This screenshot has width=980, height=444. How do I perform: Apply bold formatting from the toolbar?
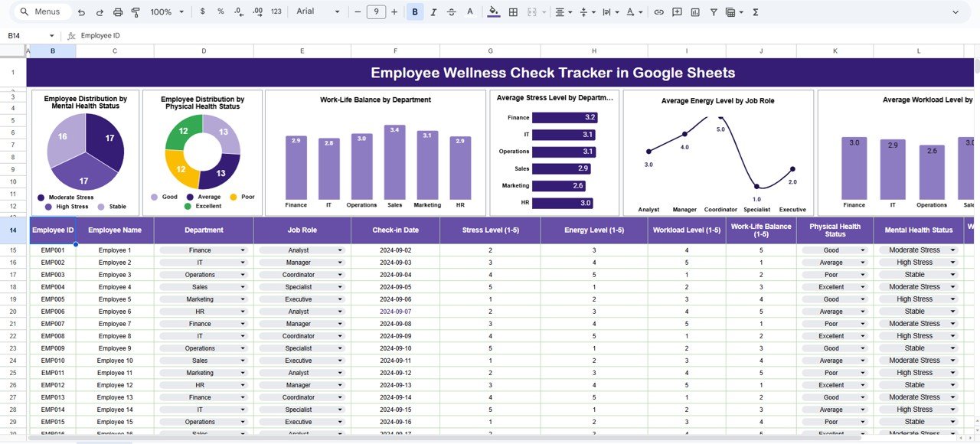pos(414,11)
